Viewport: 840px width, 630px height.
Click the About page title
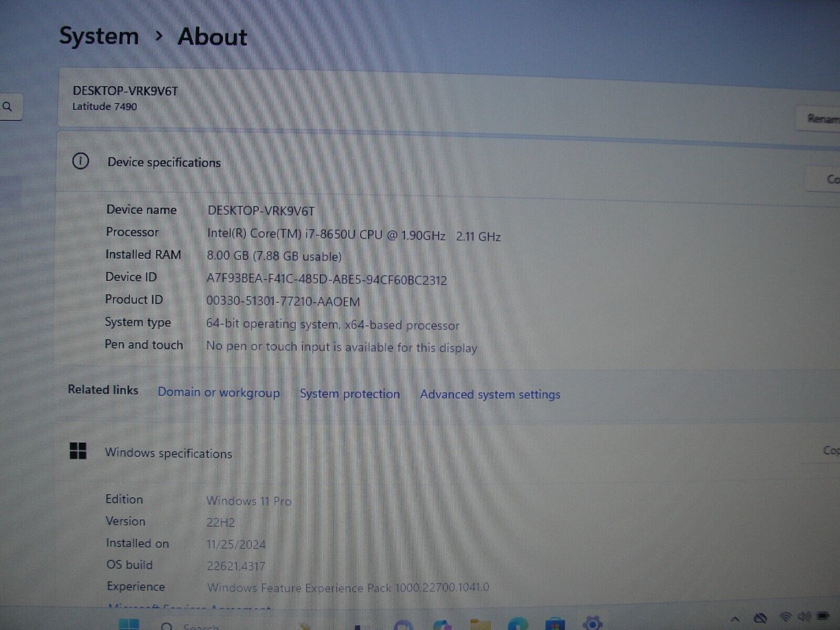point(212,37)
